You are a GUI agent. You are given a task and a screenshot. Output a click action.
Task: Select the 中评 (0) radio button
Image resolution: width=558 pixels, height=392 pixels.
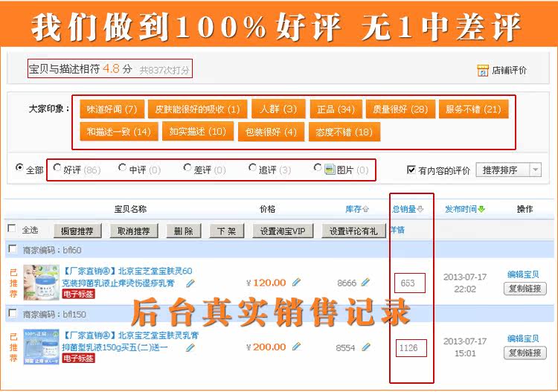[x=122, y=167]
